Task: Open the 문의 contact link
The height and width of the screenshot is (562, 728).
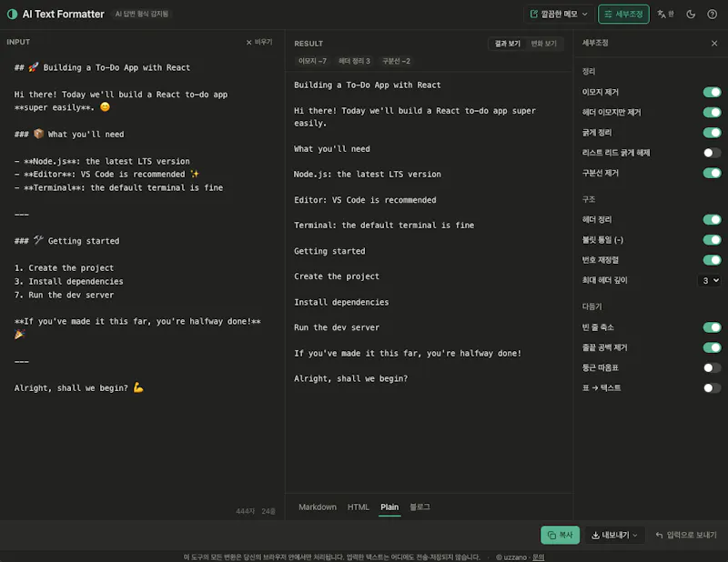Action: click(x=538, y=557)
